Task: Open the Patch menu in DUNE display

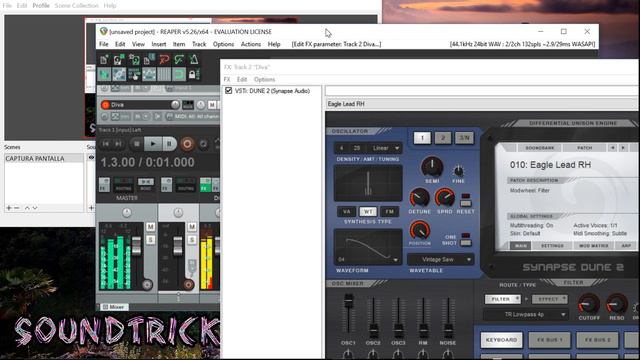Action: click(x=584, y=148)
